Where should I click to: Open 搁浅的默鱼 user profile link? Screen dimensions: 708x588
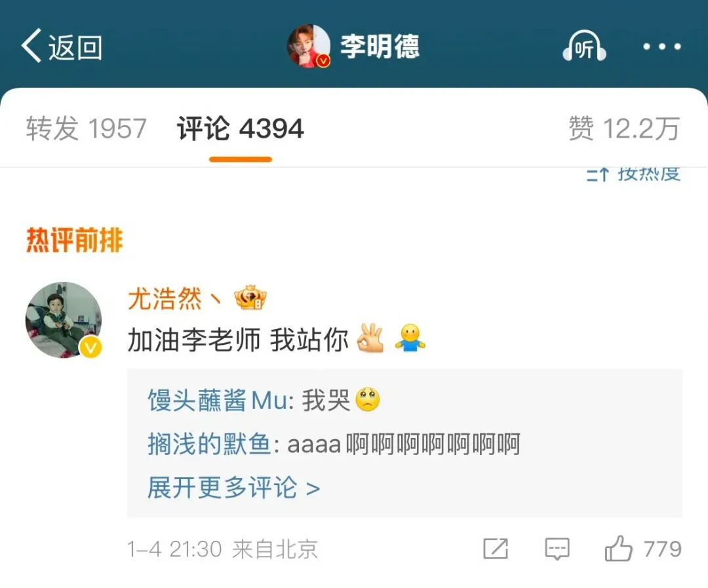coord(210,444)
